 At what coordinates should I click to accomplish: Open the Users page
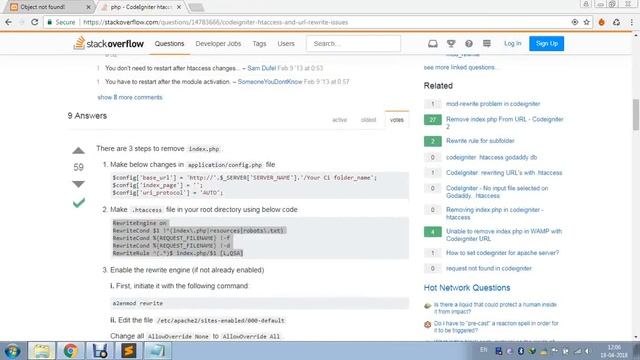[286, 43]
